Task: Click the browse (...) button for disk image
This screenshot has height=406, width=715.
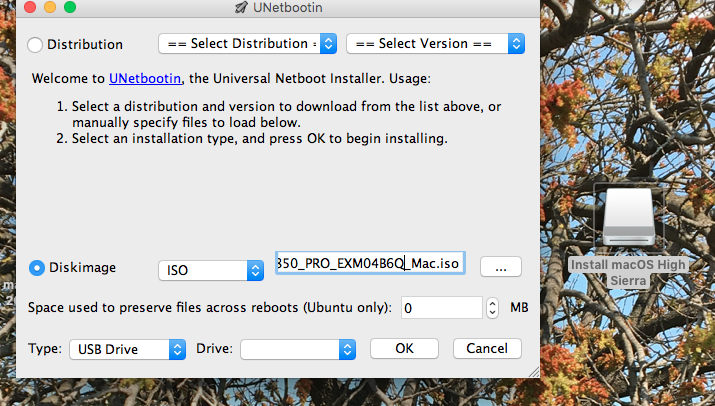Action: (501, 267)
